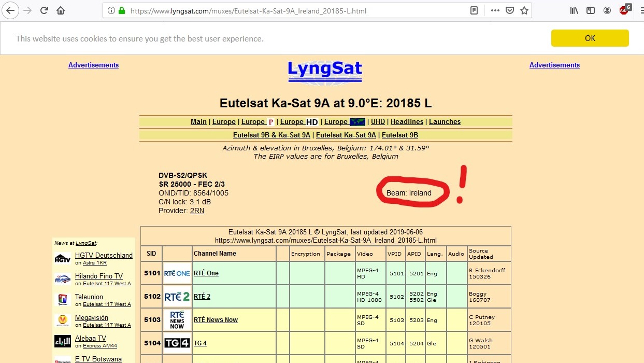Open right Advertisements link
644x363 pixels.
click(554, 65)
